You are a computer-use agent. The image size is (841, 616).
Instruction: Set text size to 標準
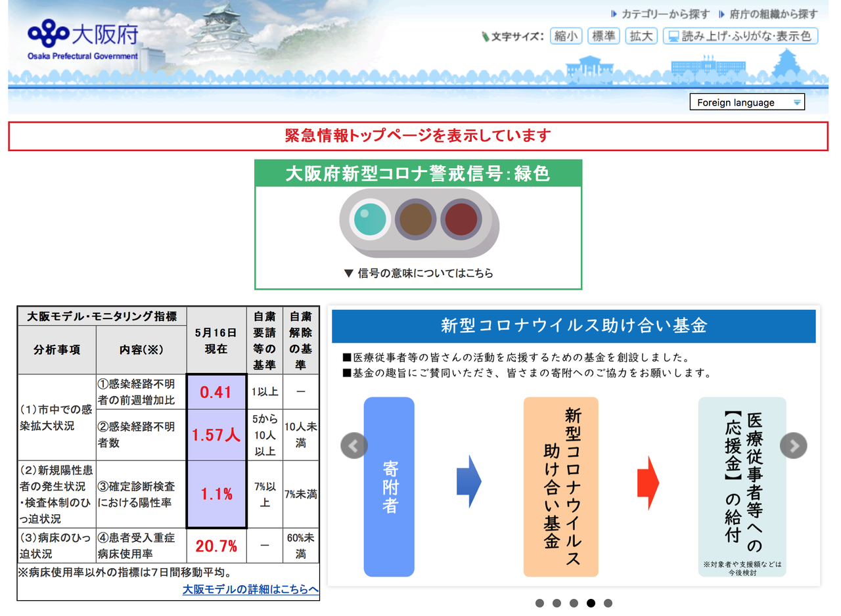[603, 36]
